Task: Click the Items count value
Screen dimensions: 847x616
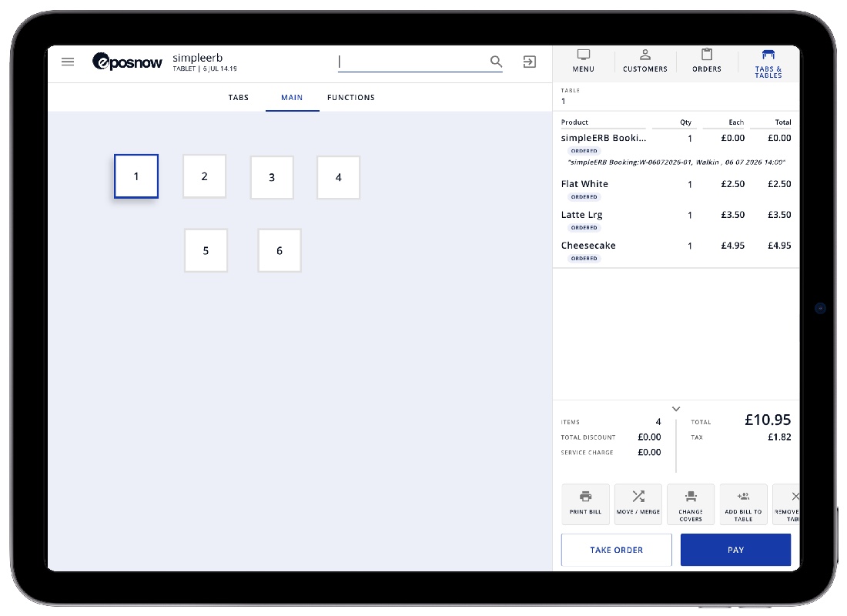Action: point(658,422)
